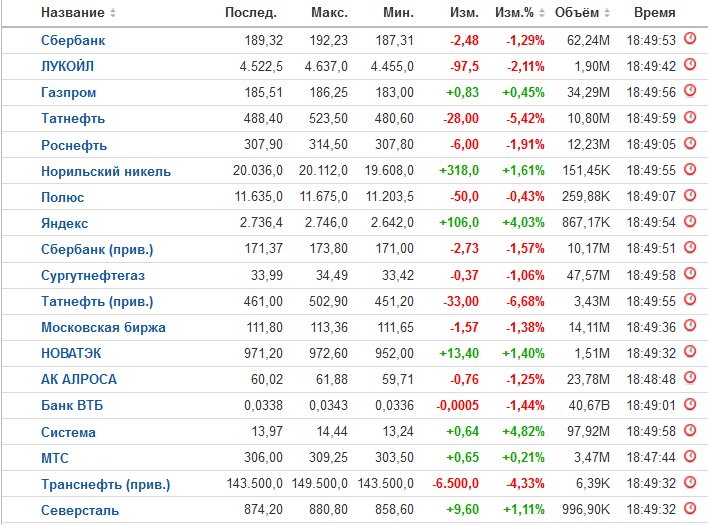Screen dimensions: 708x525
Task: Click the clock icon in the Северсталь row
Action: click(x=690, y=508)
